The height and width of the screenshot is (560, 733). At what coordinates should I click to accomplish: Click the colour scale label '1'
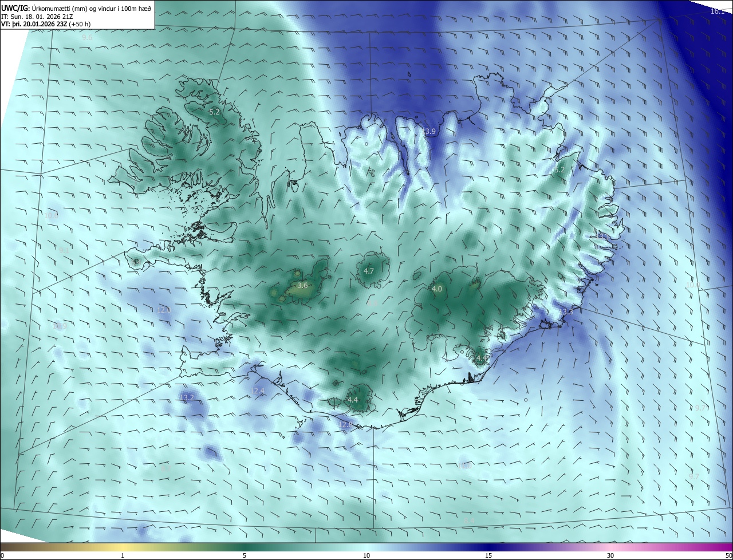(x=123, y=555)
